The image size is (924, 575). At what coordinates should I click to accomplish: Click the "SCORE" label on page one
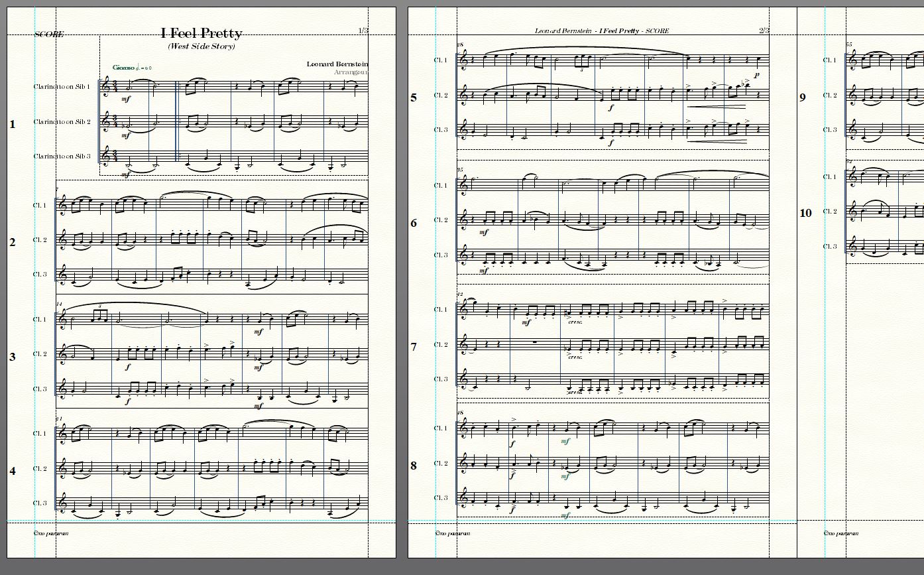point(49,34)
